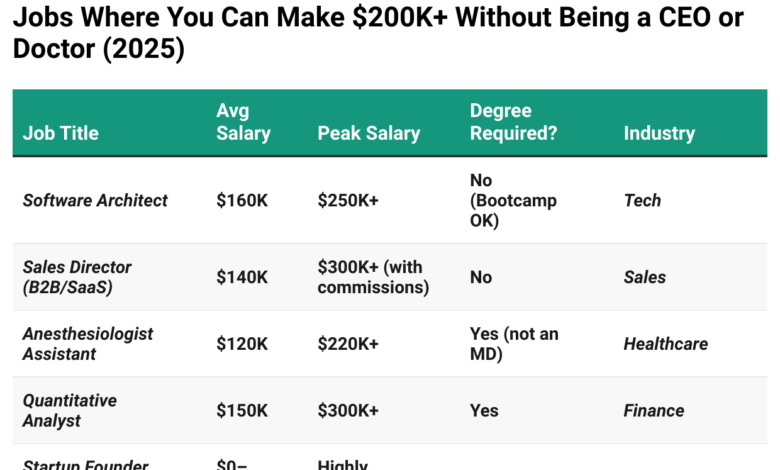Viewport: 780px width, 470px height.
Task: Select the $160K average salary cell
Action: click(x=242, y=200)
